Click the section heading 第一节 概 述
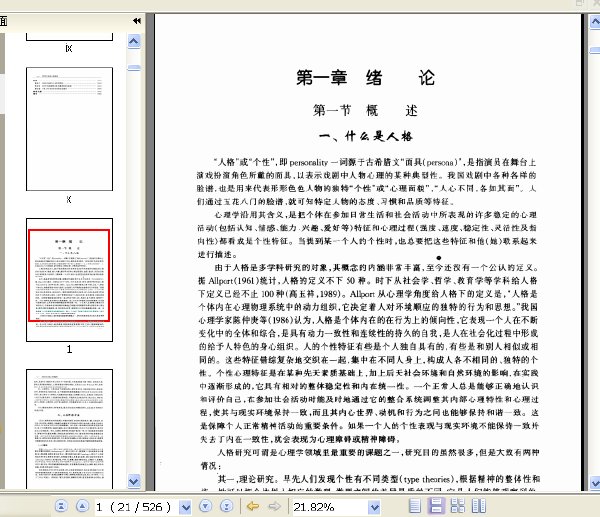This screenshot has width=600, height=517. click(x=365, y=111)
